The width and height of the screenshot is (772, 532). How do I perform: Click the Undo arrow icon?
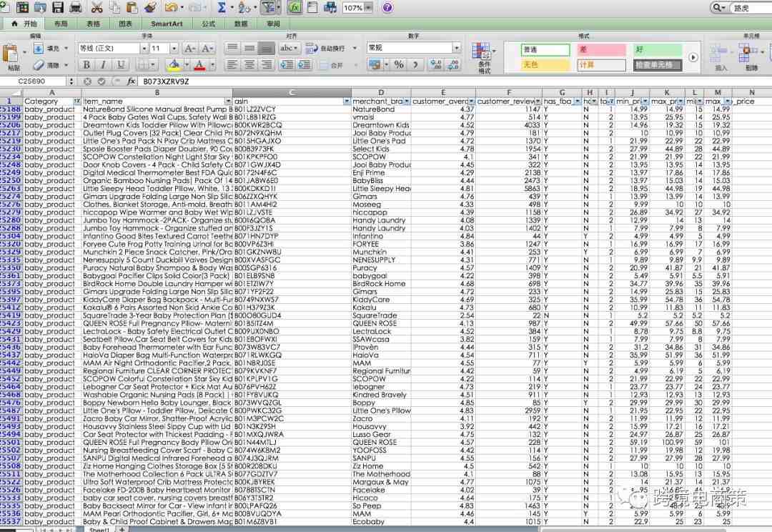[171, 7]
